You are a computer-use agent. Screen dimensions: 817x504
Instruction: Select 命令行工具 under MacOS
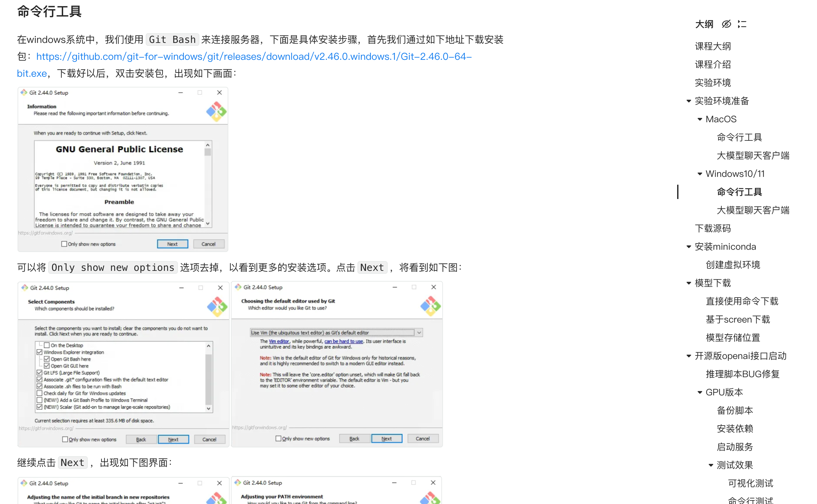click(739, 137)
